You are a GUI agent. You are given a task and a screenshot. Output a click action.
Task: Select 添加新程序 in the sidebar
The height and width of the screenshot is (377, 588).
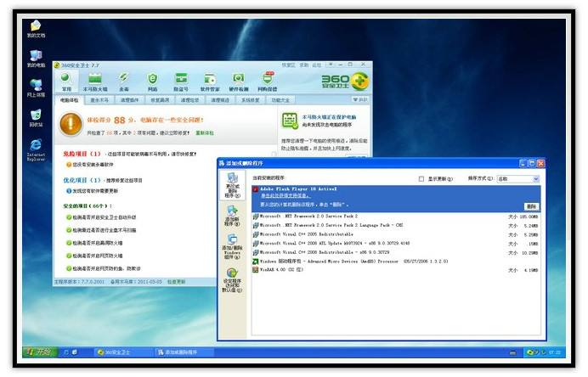click(x=232, y=216)
